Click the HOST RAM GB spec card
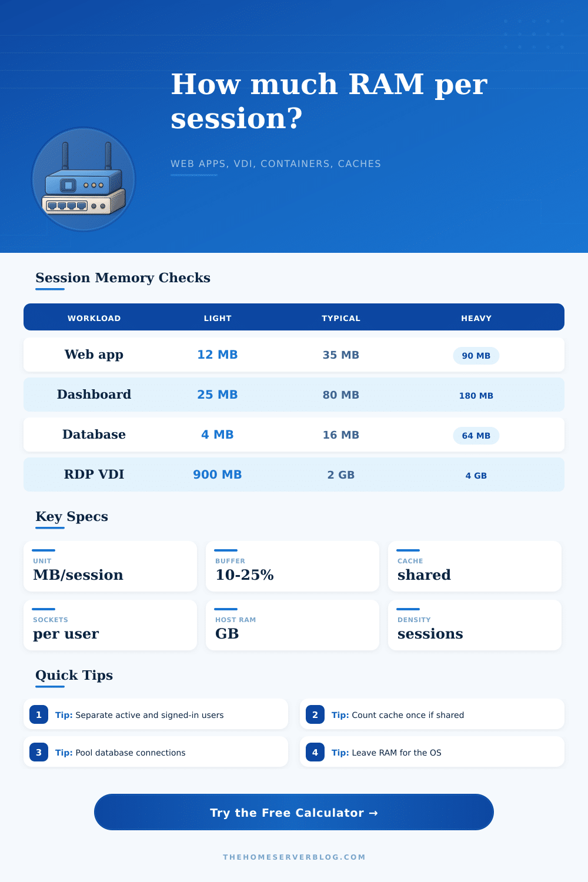 tap(292, 625)
